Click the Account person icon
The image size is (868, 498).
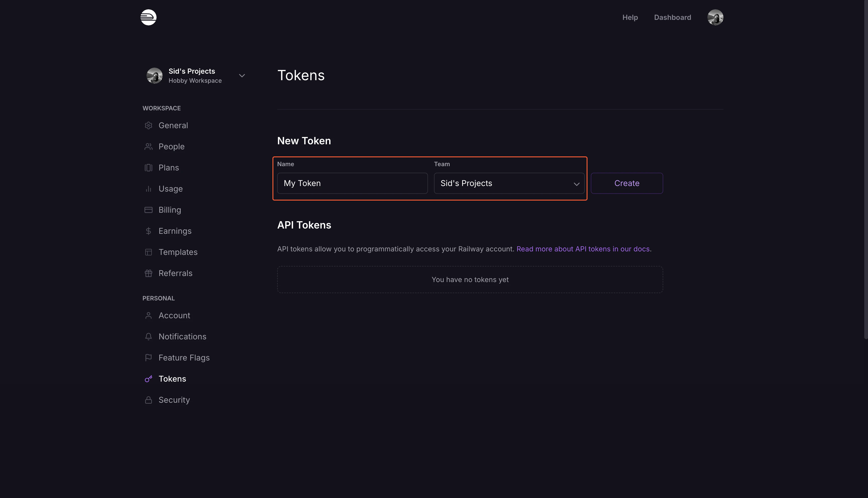point(148,316)
